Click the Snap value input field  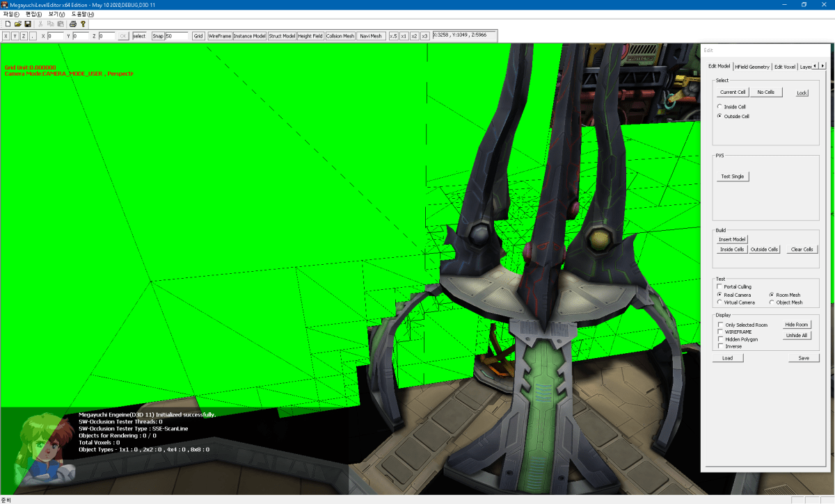[x=177, y=36]
